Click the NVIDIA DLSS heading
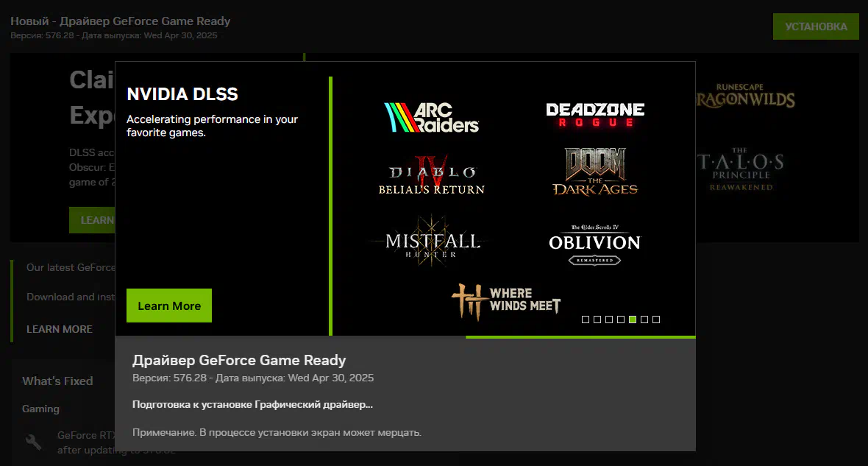The width and height of the screenshot is (868, 466). point(182,94)
